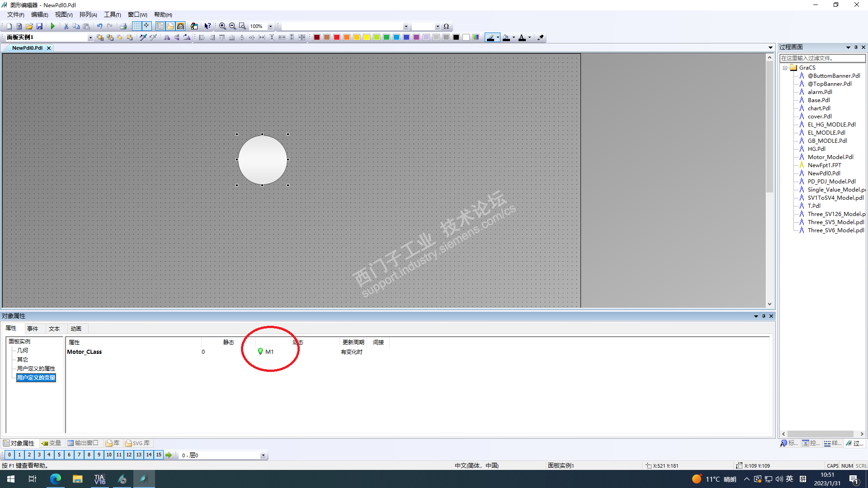Open the active layer dropdown

(x=263, y=455)
